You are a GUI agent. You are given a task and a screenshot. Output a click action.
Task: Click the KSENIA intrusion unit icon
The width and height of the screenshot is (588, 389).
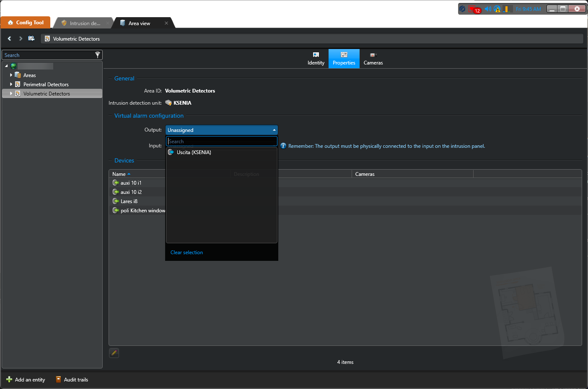coord(168,103)
